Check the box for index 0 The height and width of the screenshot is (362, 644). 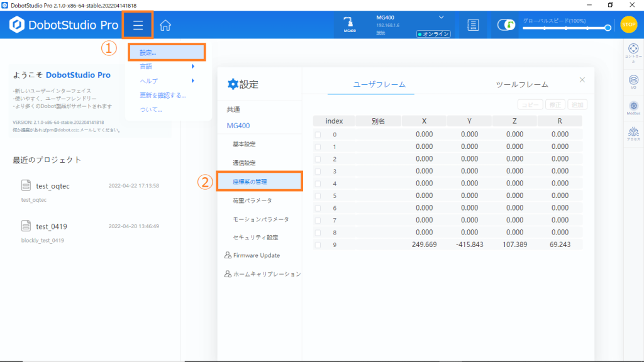318,134
